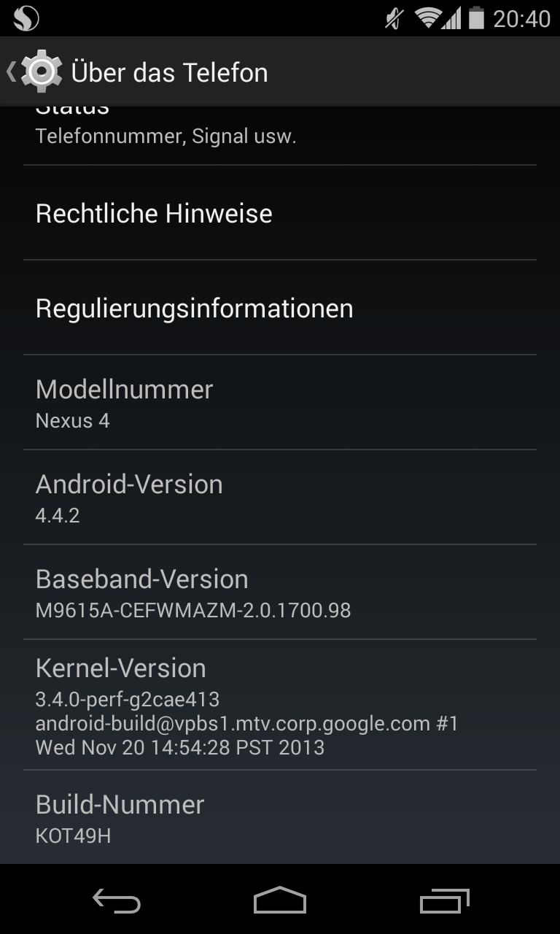Tap the Home navigation button
The image size is (560, 934).
coord(280,900)
